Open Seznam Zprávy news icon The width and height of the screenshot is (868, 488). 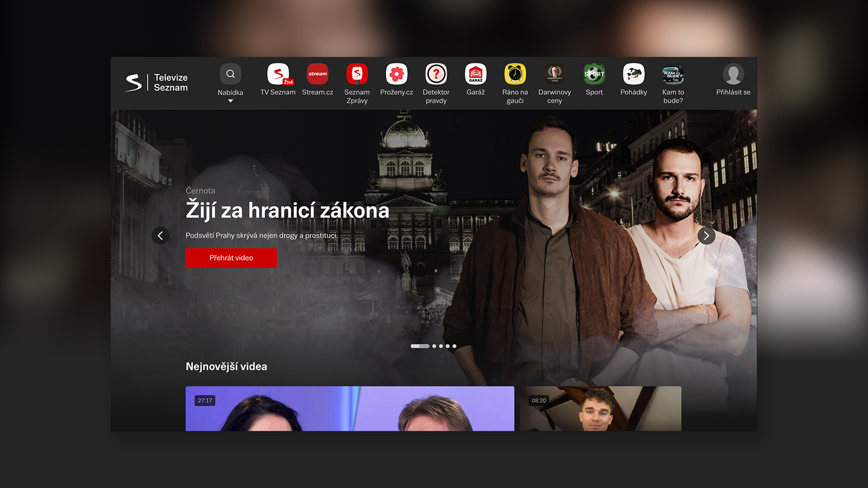click(357, 74)
